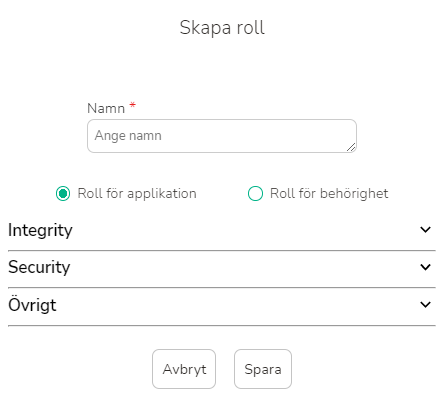Click the resize grip of name field
Viewport: 446px width, 409px height.
(x=351, y=147)
